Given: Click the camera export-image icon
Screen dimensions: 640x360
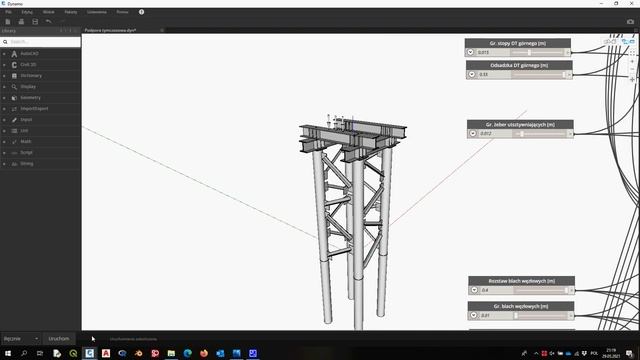Looking at the screenshot, I should 630,22.
